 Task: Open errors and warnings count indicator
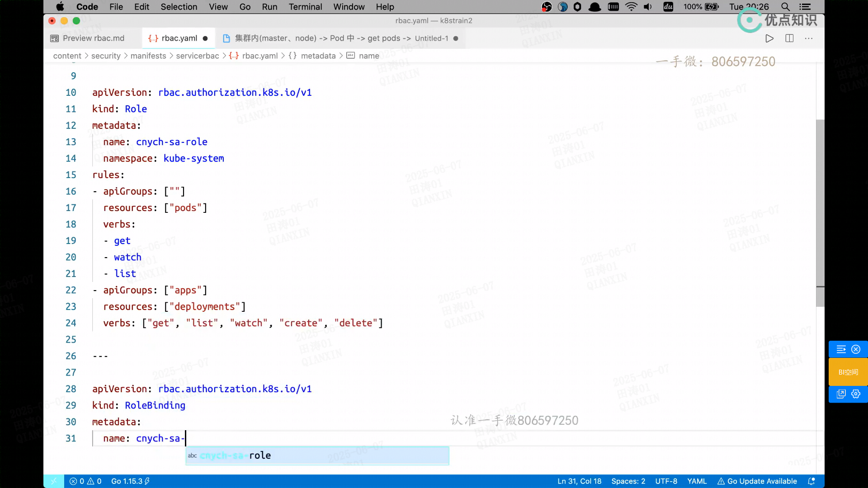click(85, 481)
